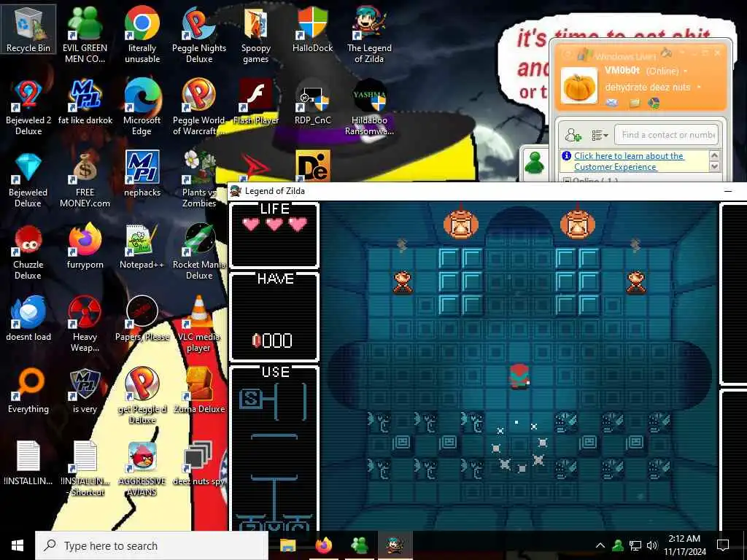
Task: Click the mail envelope icon in Messenger
Action: click(x=612, y=102)
